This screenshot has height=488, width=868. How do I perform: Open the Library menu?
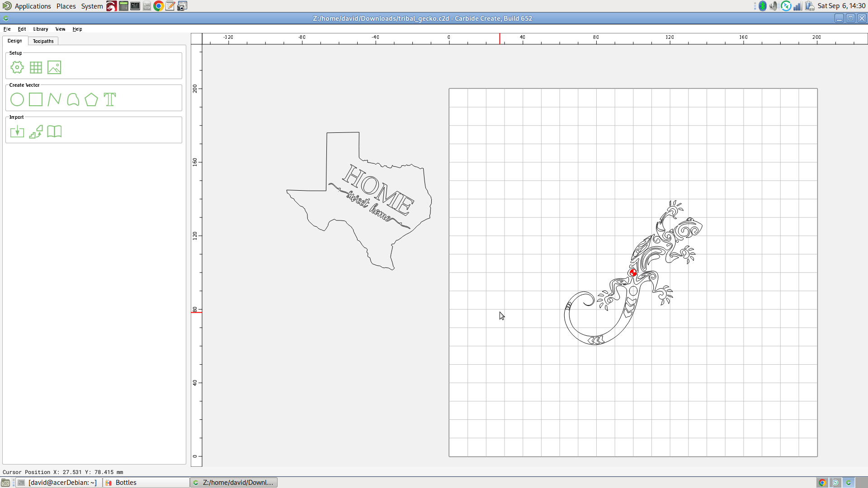(41, 29)
